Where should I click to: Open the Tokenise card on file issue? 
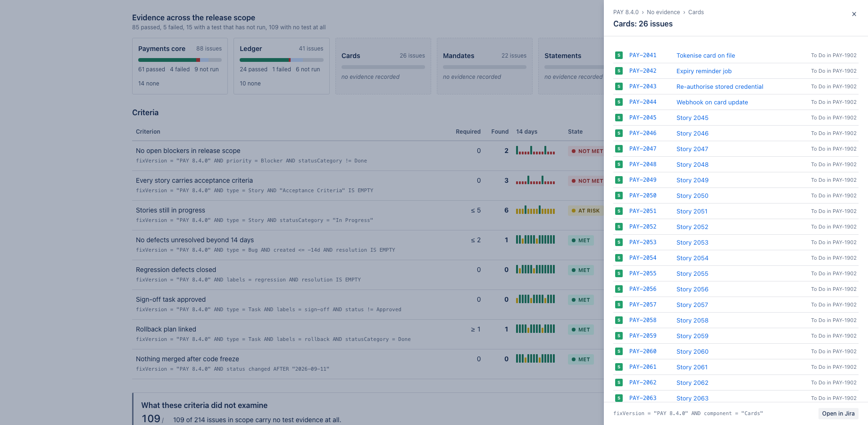coord(706,55)
